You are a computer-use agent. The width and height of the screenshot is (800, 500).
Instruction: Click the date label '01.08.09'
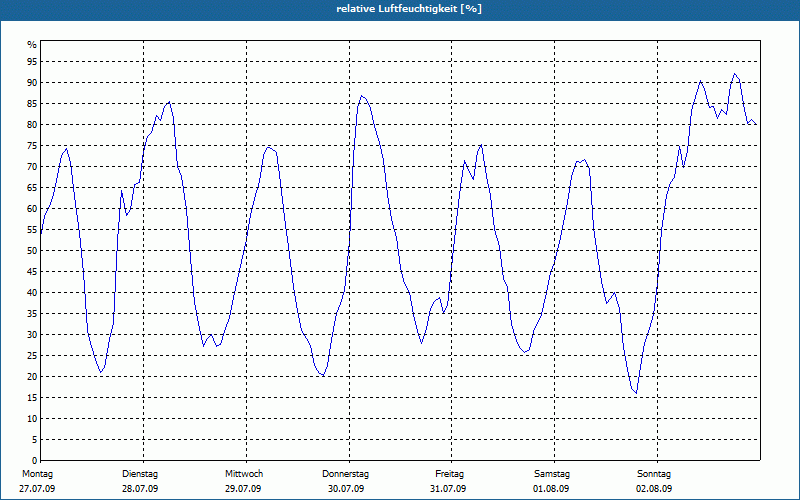coord(551,489)
